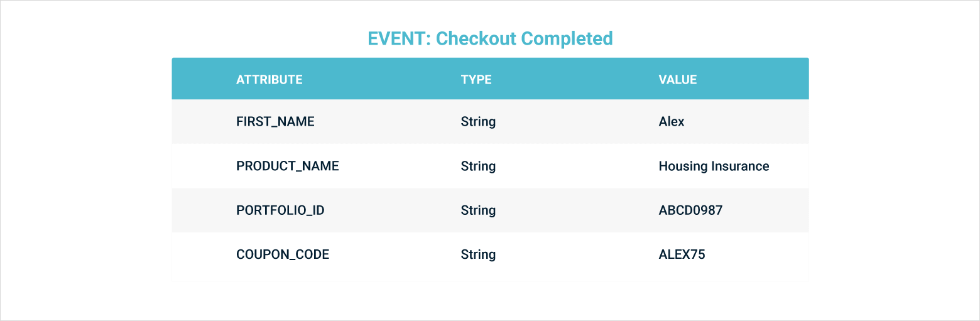Click the VALUE column header
The image size is (980, 321).
point(677,80)
